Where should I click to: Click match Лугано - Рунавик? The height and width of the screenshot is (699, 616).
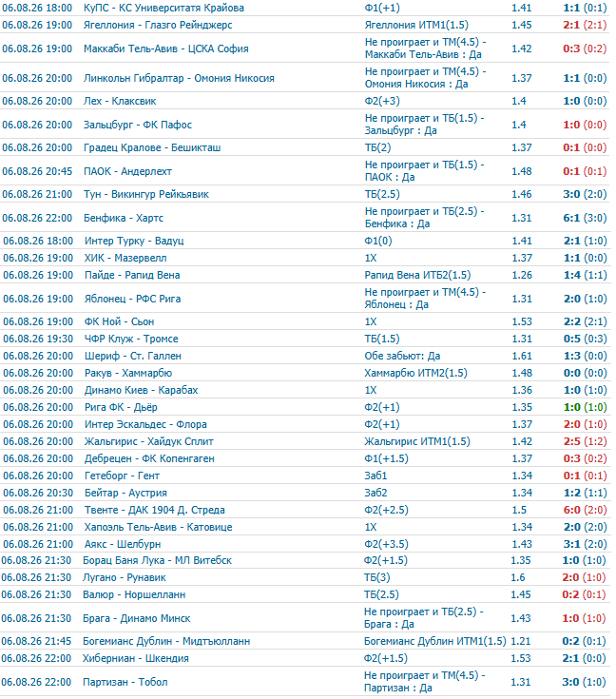pyautogui.click(x=124, y=578)
